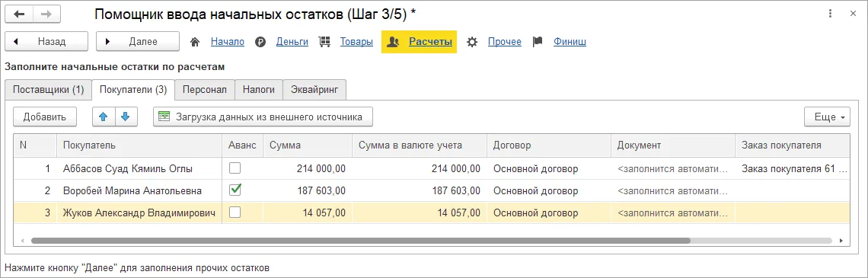The image size is (868, 278).
Task: Click the Заказ покупателя column header
Action: 793,145
